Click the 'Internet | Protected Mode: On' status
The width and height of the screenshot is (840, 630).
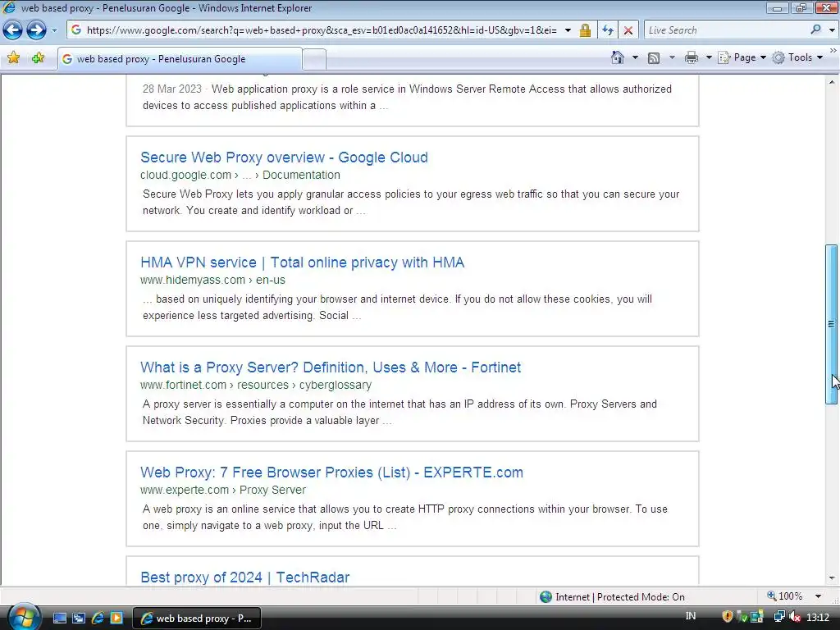pos(612,597)
